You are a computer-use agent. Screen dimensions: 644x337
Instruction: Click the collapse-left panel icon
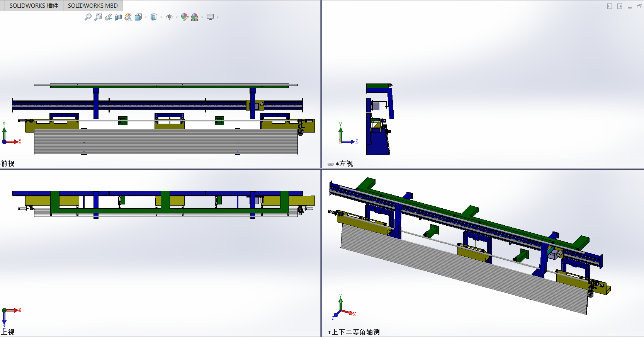coord(610,6)
